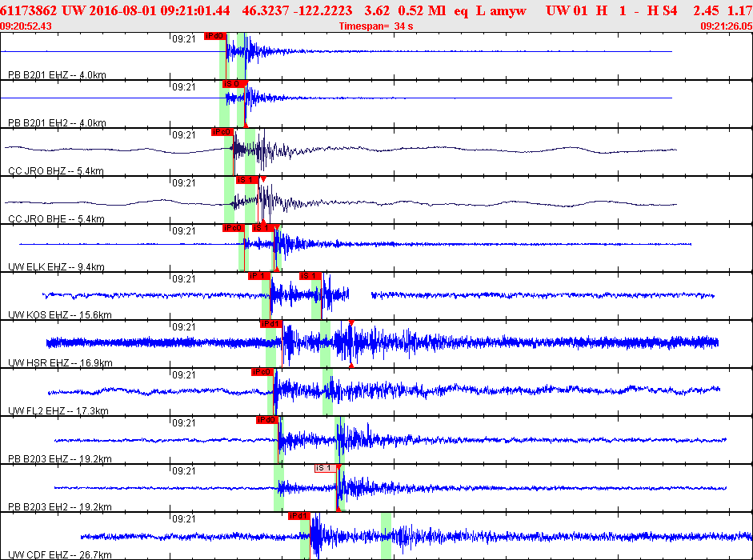This screenshot has width=753, height=560.
Task: Click the iPd0 pick on B203 EHZ
Action: click(x=267, y=420)
